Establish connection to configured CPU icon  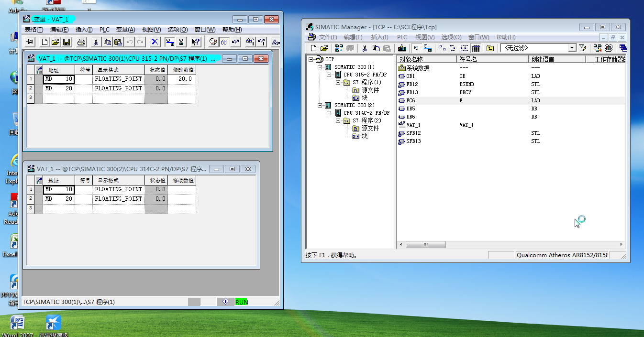170,42
